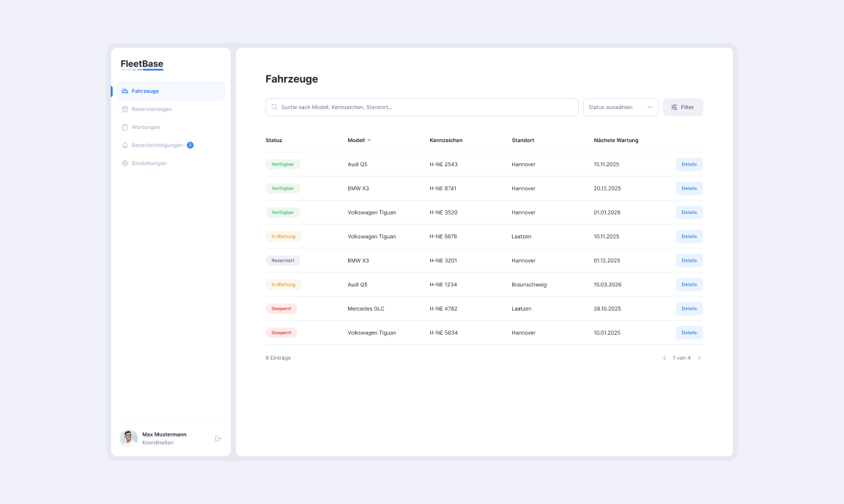This screenshot has height=504, width=844.
Task: Click the FleetBase logo
Action: 142,64
